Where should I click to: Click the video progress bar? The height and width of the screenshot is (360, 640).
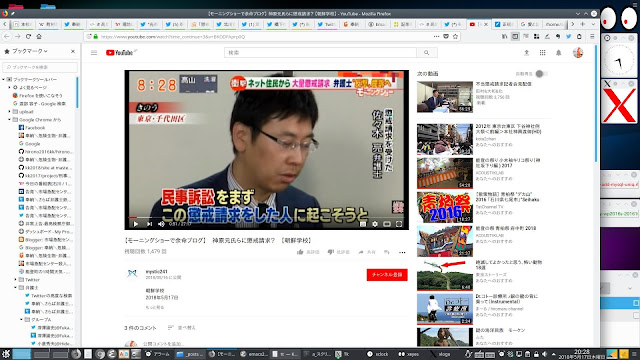[x=267, y=218]
